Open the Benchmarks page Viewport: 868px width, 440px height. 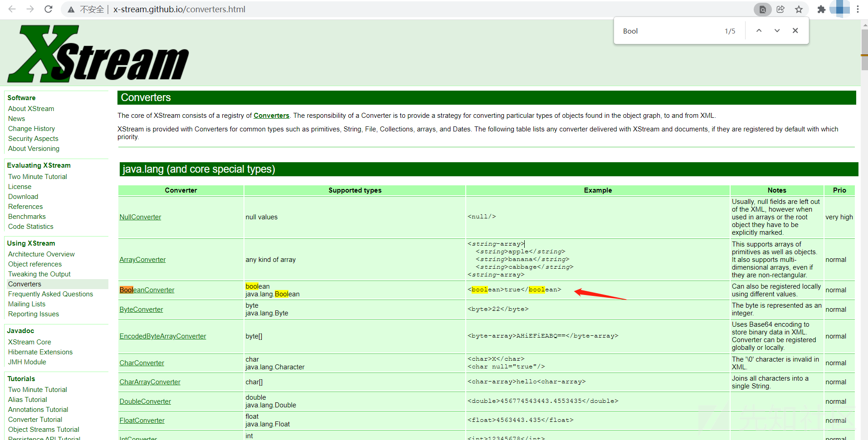pos(27,217)
